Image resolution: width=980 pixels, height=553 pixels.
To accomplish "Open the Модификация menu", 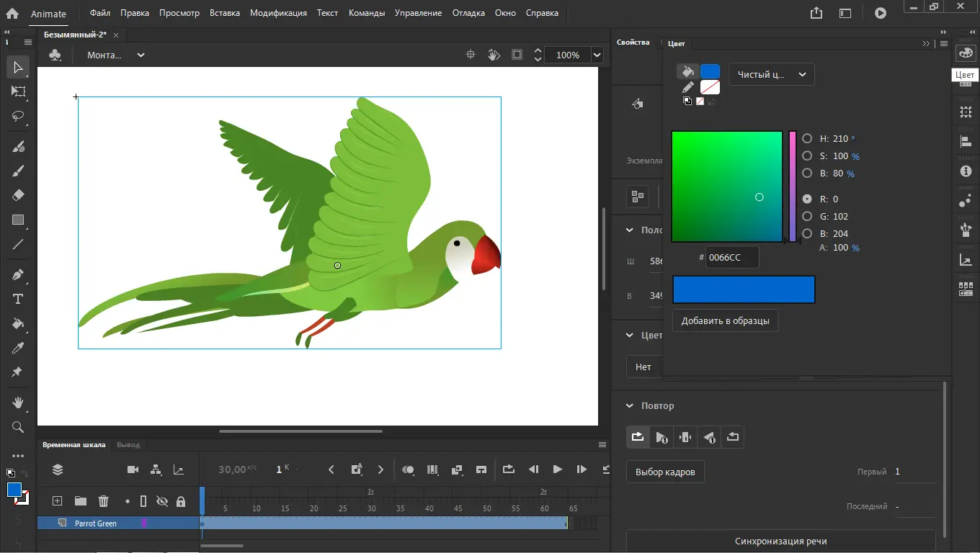I will click(278, 13).
